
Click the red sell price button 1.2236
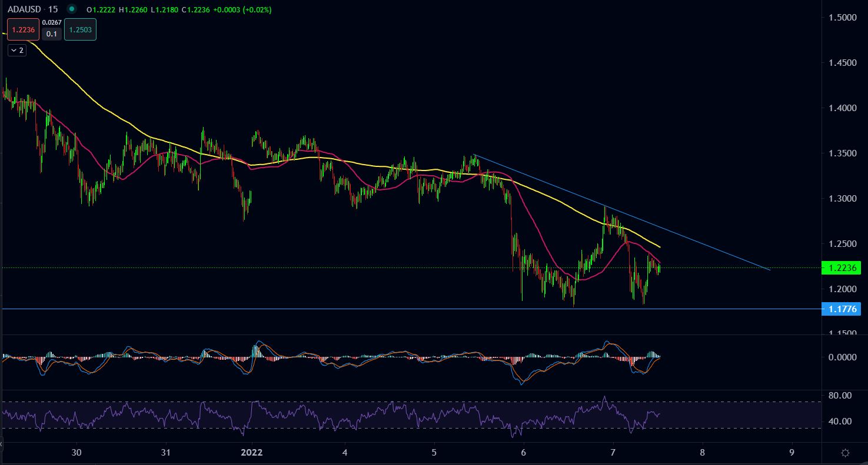(x=23, y=29)
